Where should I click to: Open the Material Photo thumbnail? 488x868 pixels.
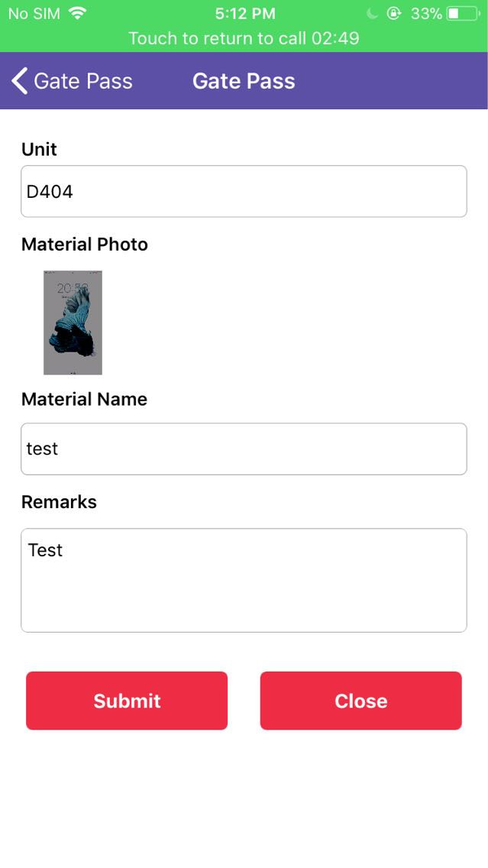tap(73, 322)
